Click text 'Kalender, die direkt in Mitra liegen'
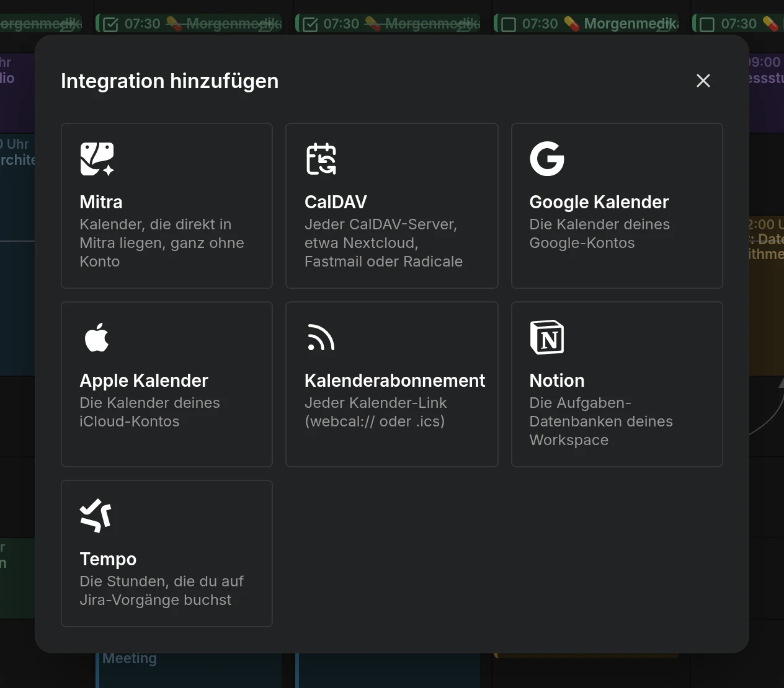The height and width of the screenshot is (688, 784). (162, 234)
